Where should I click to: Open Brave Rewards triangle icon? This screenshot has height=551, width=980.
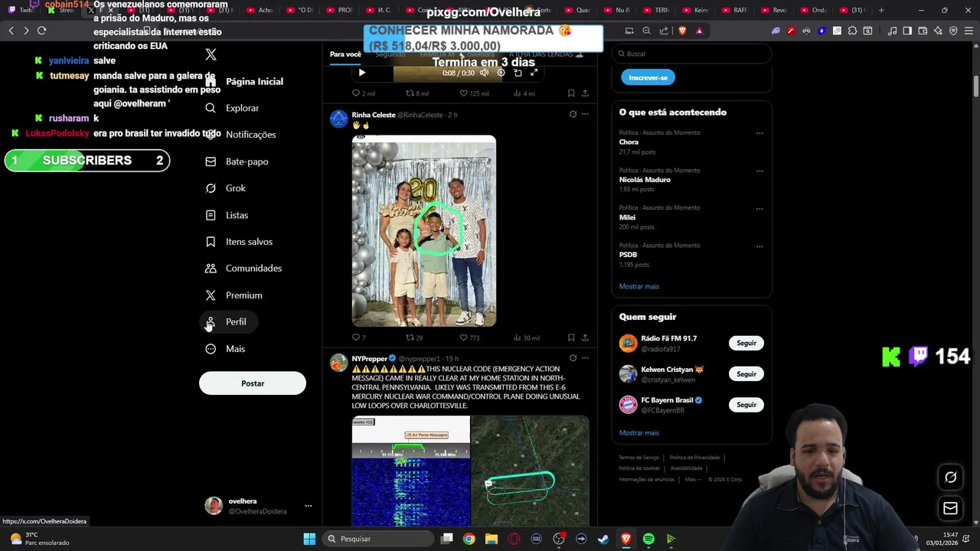[x=699, y=31]
